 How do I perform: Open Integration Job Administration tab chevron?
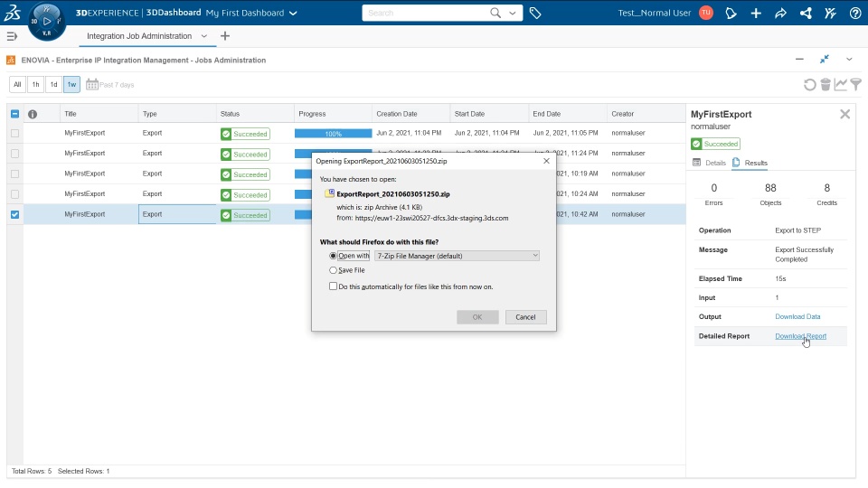[203, 36]
